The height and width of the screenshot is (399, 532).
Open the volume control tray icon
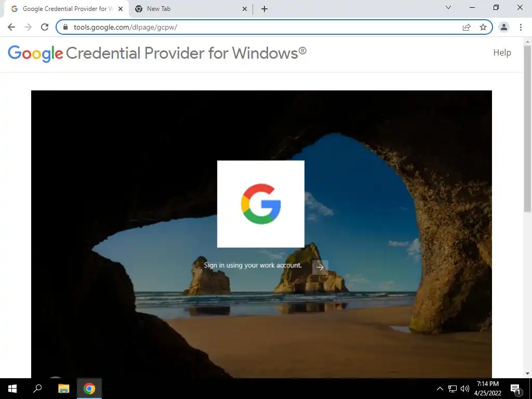(x=465, y=389)
